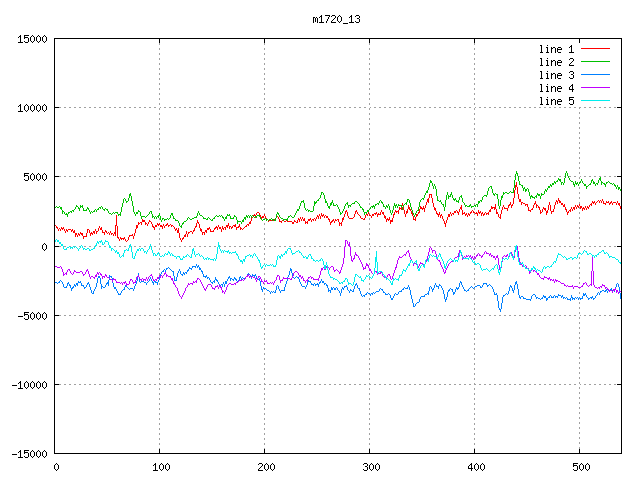Select the 10000 y-axis tick label
640x480 pixels.
tap(31, 108)
